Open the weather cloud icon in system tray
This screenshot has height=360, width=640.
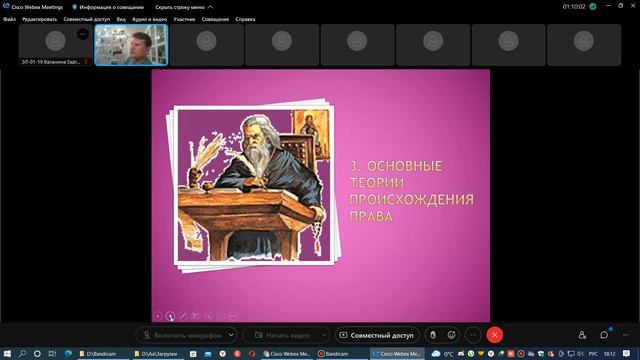click(436, 353)
